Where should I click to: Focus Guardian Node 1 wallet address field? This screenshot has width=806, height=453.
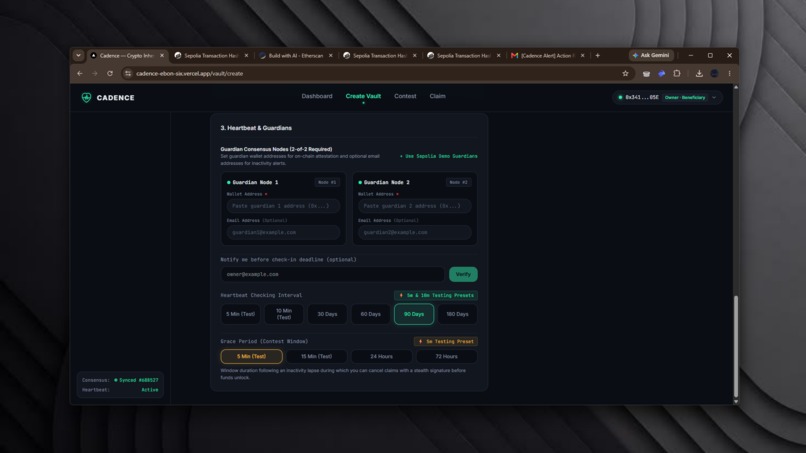283,206
